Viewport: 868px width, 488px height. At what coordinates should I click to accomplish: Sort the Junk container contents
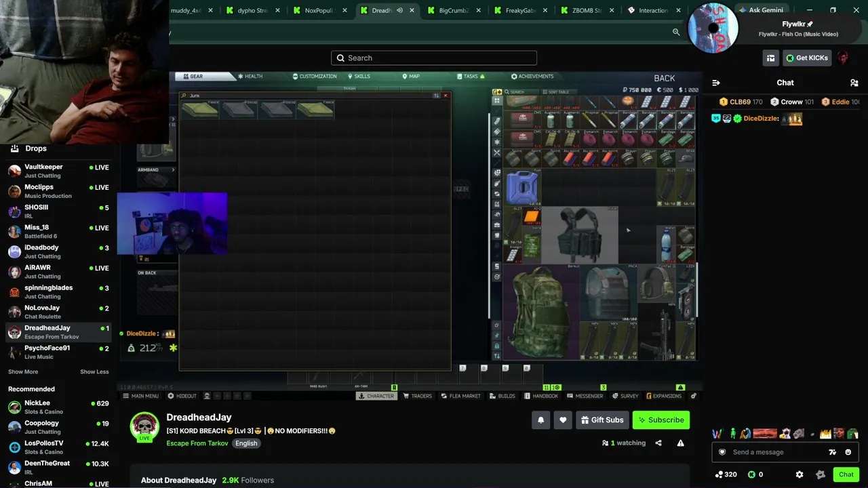point(436,96)
